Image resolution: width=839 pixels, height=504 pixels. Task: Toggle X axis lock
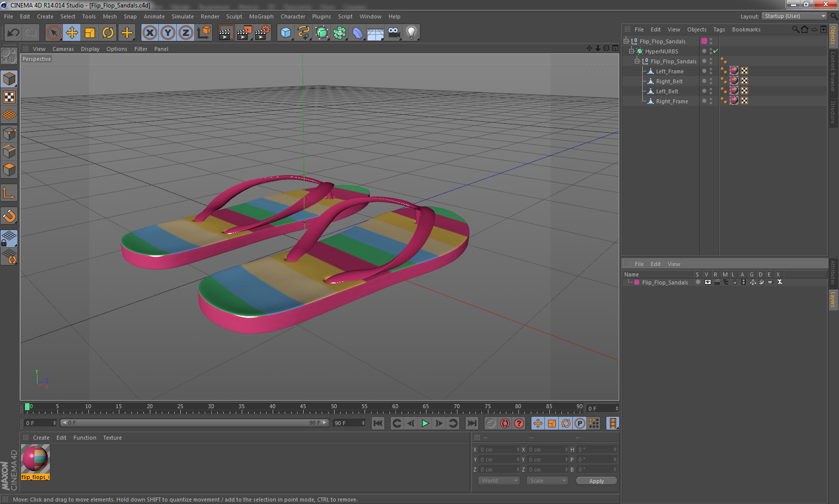(149, 33)
